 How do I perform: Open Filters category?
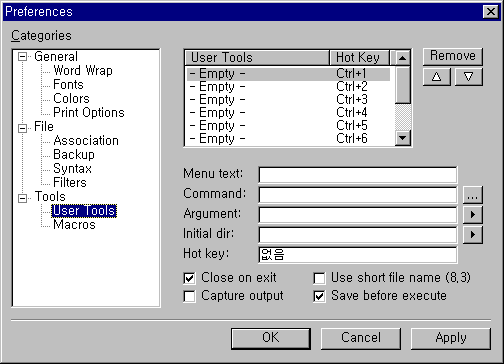pos(70,183)
